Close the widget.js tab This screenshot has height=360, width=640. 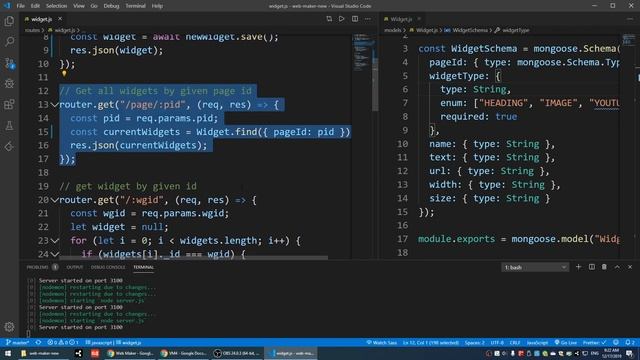pyautogui.click(x=60, y=19)
